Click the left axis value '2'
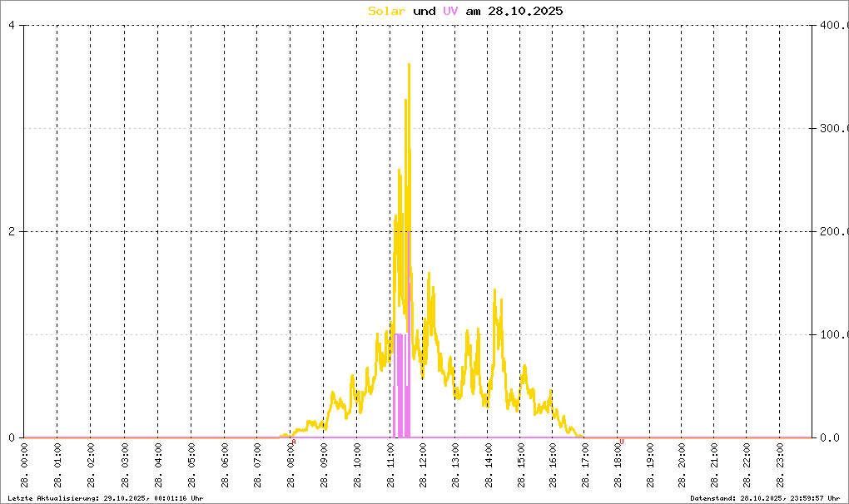The height and width of the screenshot is (504, 849). [x=12, y=231]
